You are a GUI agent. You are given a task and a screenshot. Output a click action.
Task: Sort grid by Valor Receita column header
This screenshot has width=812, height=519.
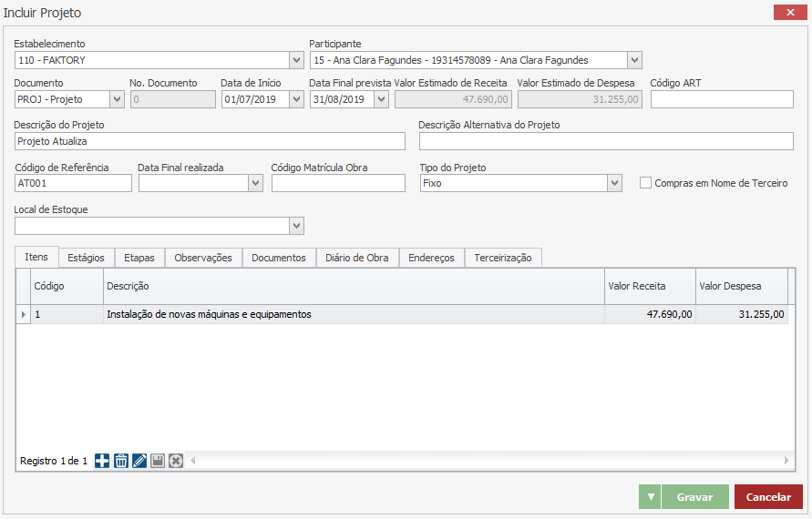(x=649, y=286)
